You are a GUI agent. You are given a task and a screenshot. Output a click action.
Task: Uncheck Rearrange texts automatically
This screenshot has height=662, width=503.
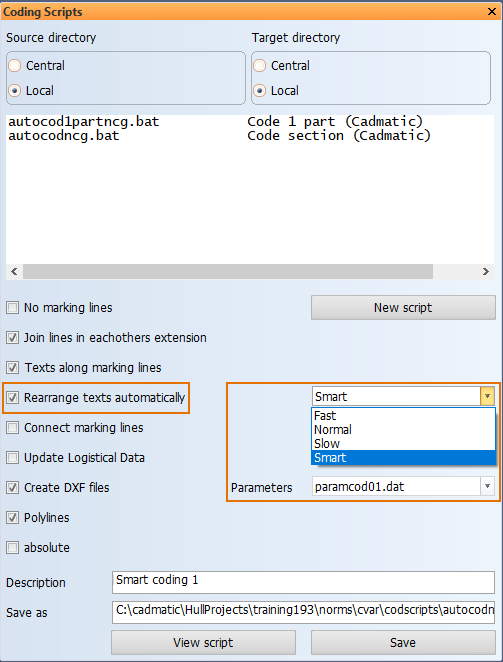[13, 397]
